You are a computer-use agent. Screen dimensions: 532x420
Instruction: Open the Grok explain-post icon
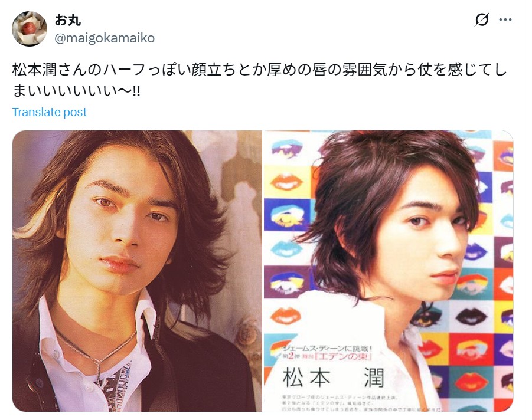[482, 19]
